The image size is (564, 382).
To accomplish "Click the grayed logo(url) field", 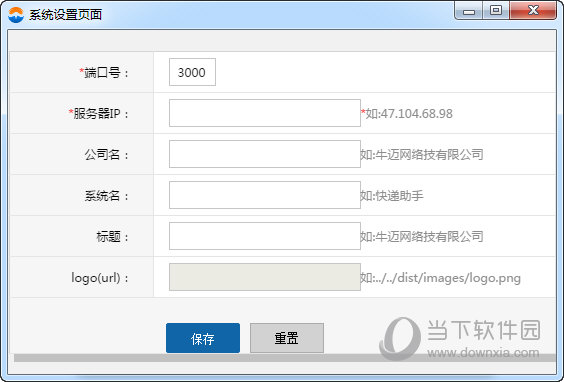I will pyautogui.click(x=265, y=277).
